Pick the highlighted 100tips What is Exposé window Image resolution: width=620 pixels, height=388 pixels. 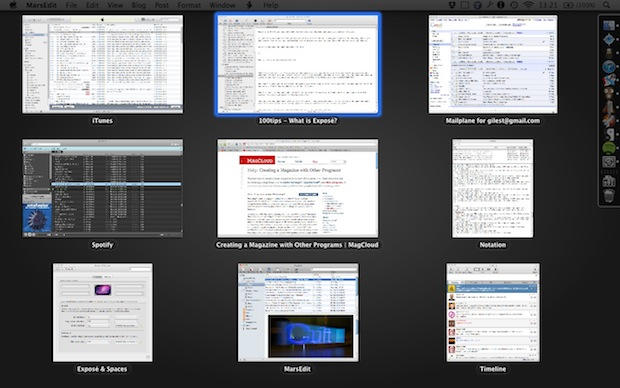(297, 64)
